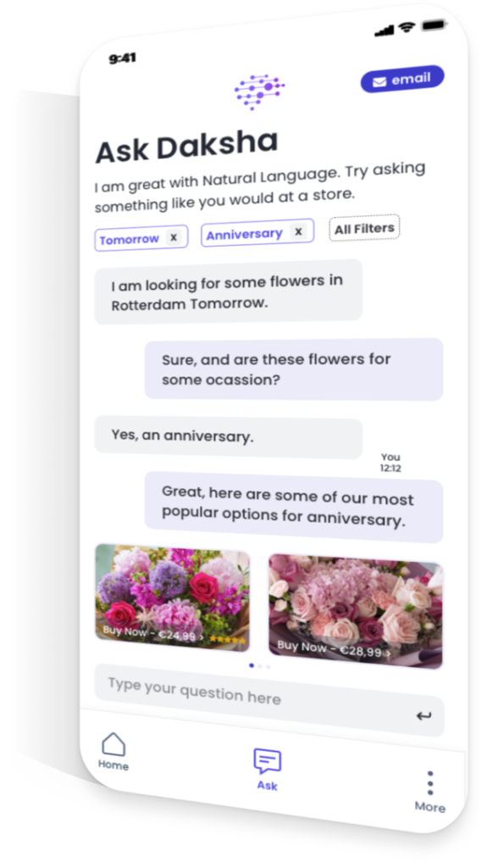
Task: Click the email button
Action: pyautogui.click(x=402, y=79)
